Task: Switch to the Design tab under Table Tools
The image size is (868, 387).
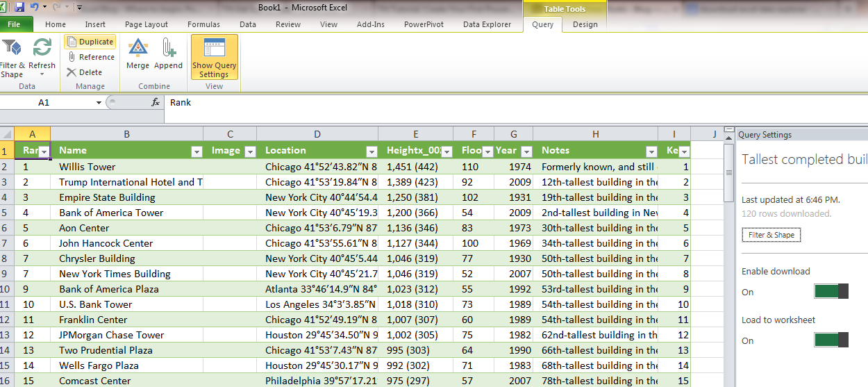Action: point(585,24)
